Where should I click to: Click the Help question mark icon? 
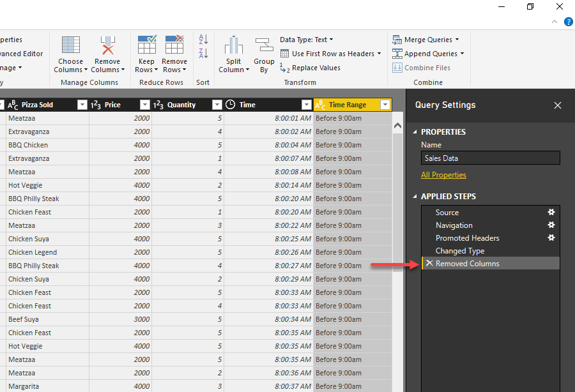(569, 21)
